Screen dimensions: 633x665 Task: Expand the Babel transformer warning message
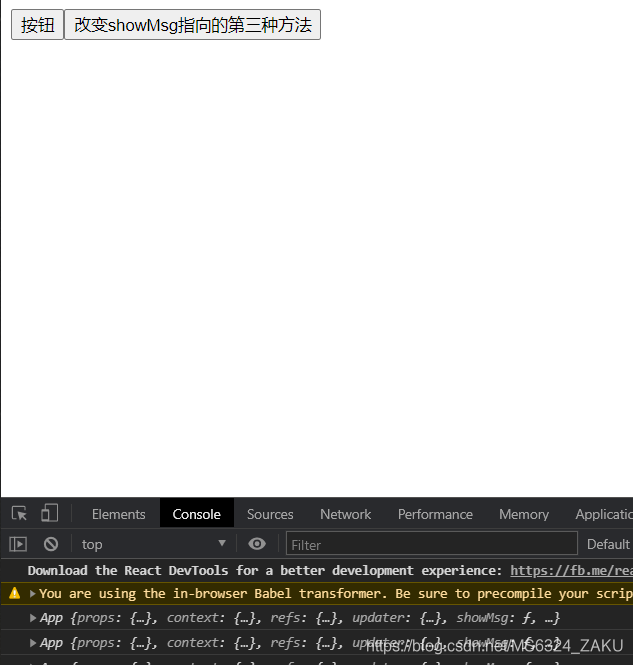tap(33, 594)
